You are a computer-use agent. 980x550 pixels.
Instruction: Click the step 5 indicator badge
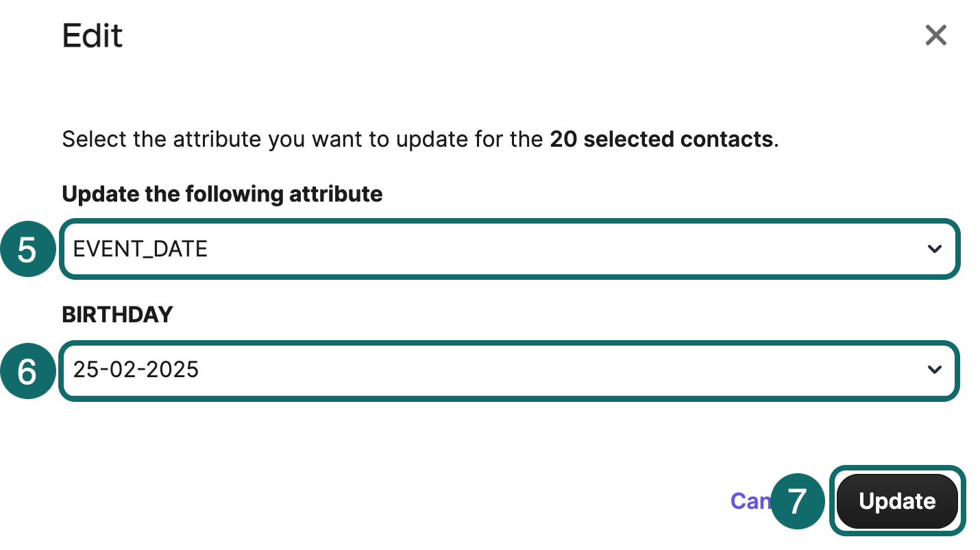pos(28,249)
